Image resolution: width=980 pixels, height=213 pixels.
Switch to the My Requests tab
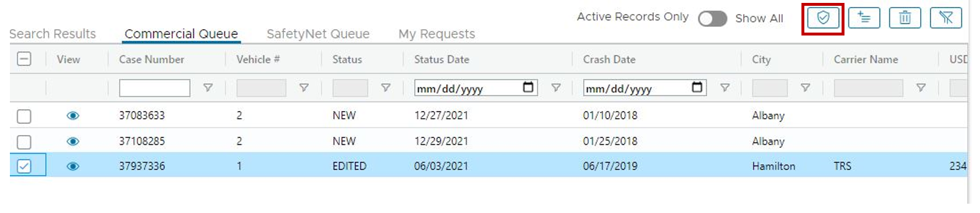click(437, 34)
